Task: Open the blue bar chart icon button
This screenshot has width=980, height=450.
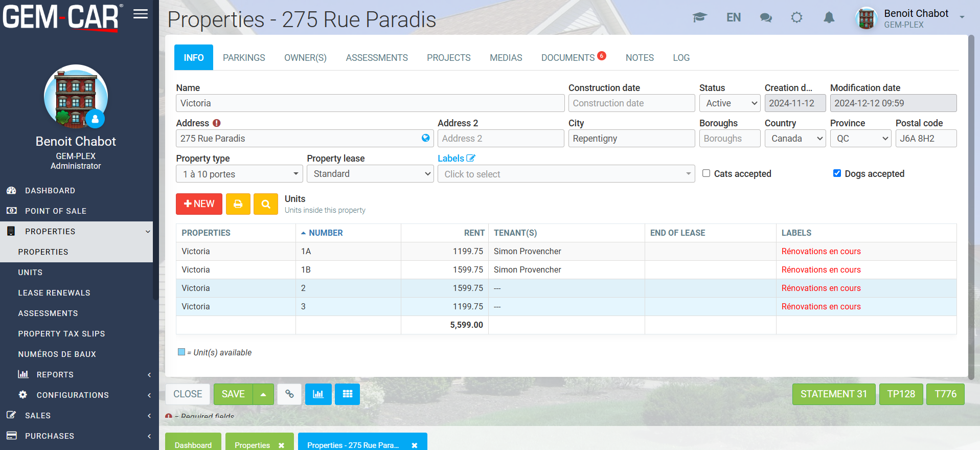Action: pyautogui.click(x=318, y=394)
